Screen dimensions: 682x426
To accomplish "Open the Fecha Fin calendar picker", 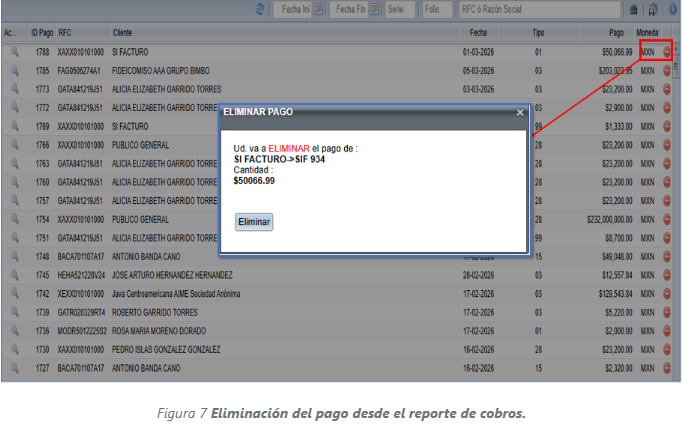I will (x=374, y=9).
